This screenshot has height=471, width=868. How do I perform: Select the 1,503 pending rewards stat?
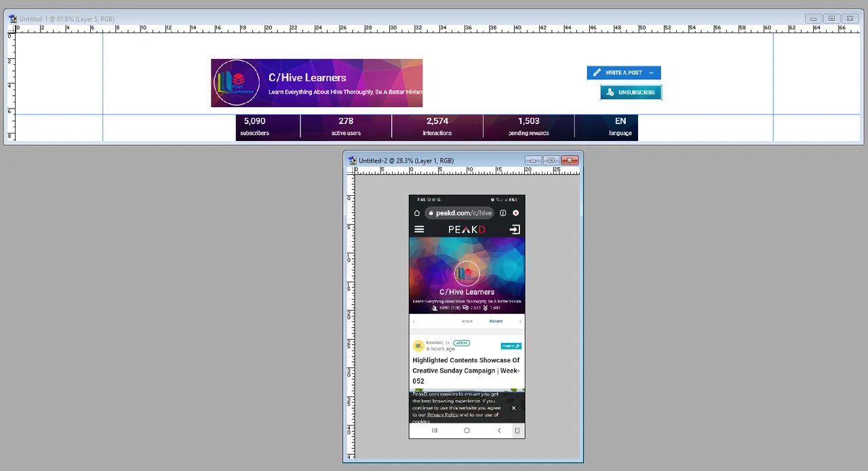point(529,127)
